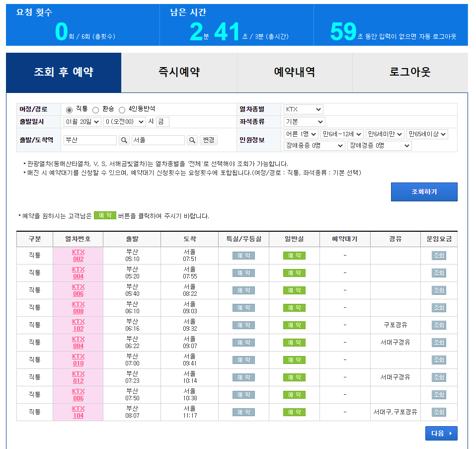
Task: Reserve 일반실 seat on KTX 002
Action: (x=294, y=256)
